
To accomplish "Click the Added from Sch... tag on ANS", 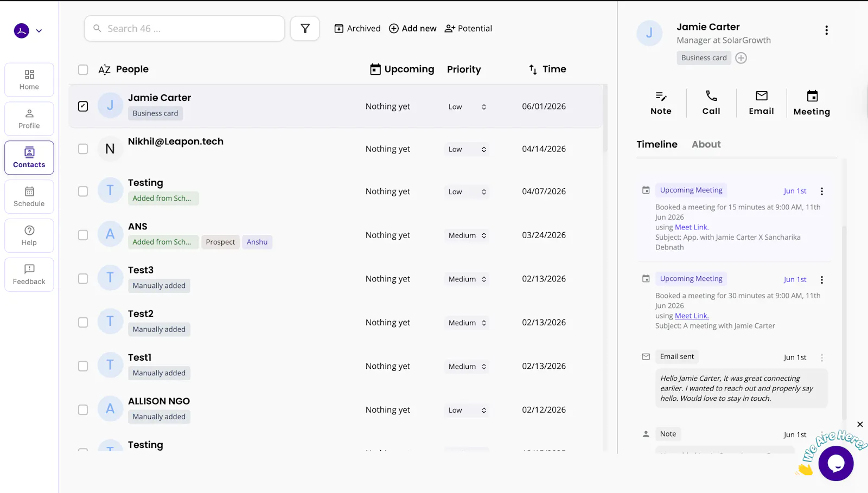I will point(163,242).
